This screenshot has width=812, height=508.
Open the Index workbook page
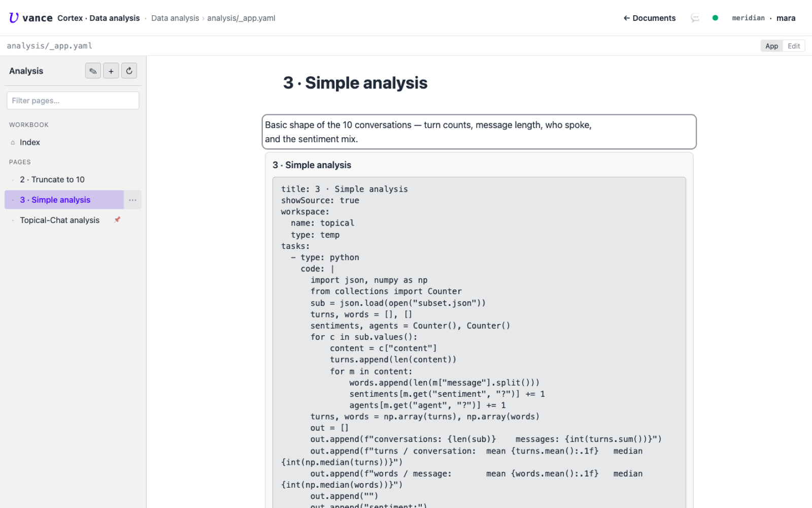tap(73, 143)
